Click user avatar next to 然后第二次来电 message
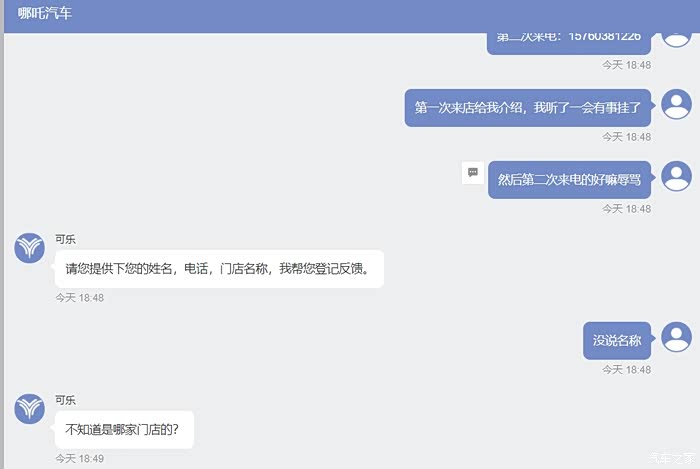700x469 pixels. 676,176
